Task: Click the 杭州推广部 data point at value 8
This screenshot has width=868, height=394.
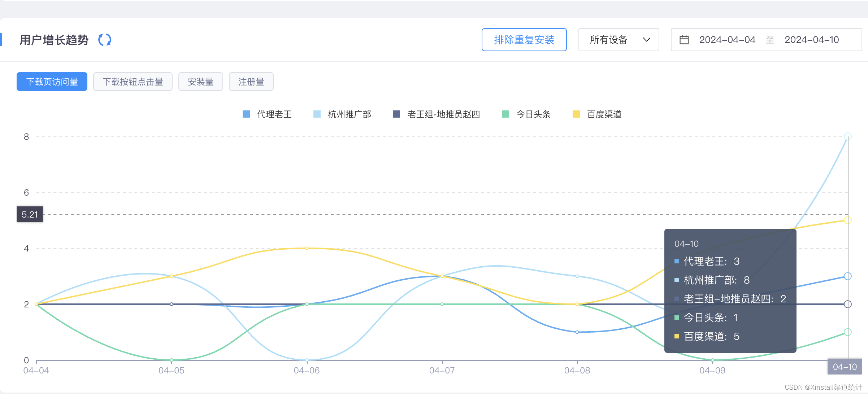Action: click(848, 136)
